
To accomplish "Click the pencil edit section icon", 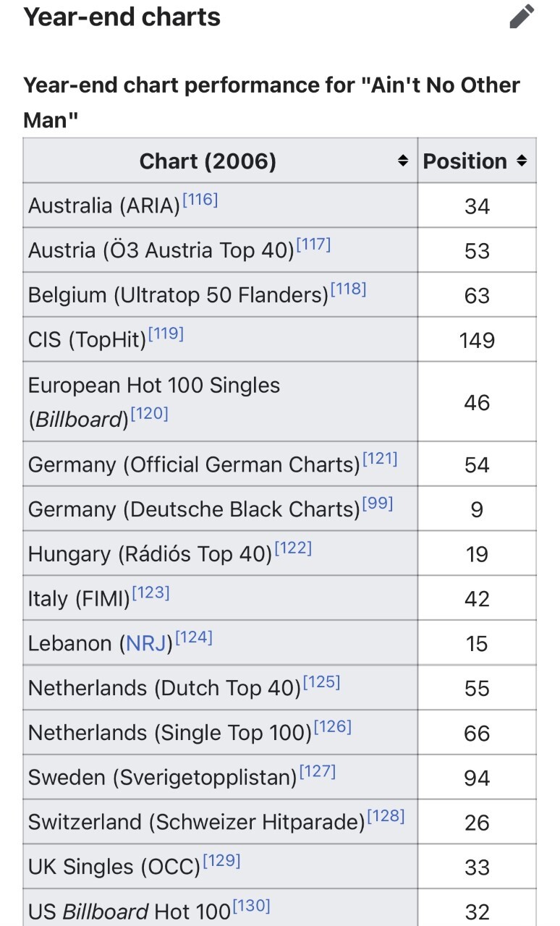I will tap(522, 17).
